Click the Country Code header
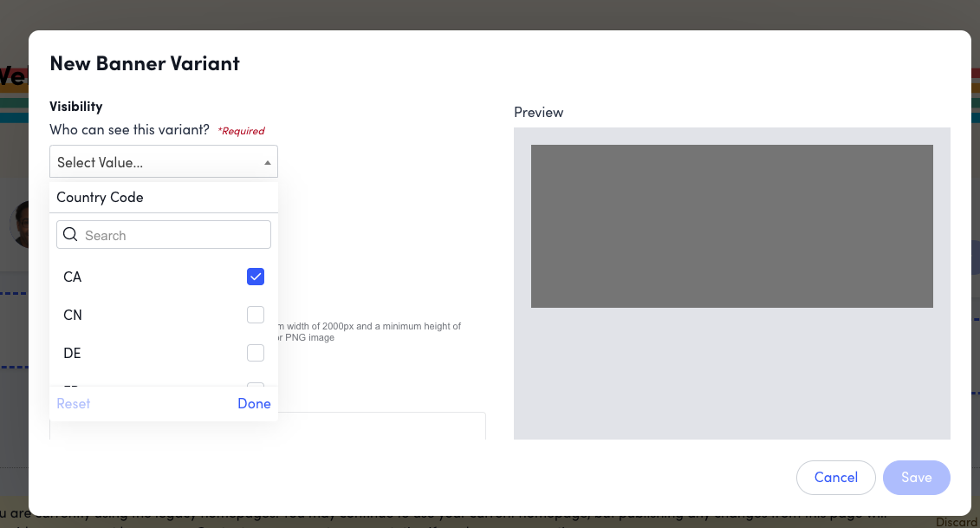 (100, 197)
